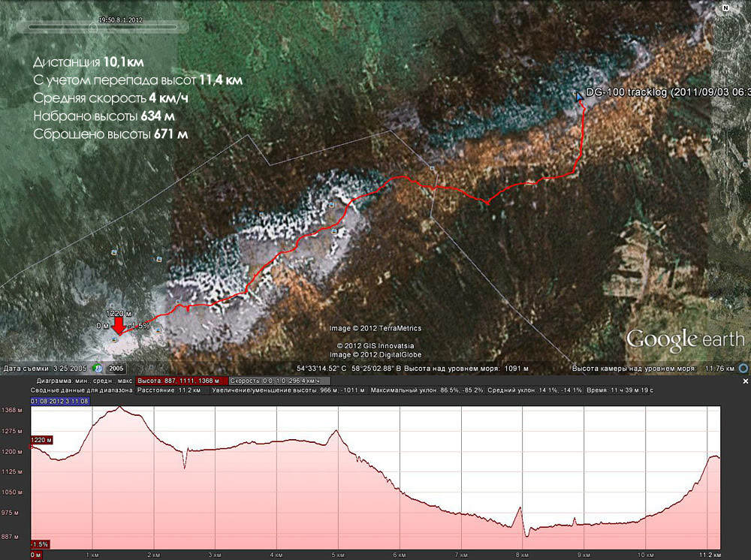
Task: Close the elevation profile panel
Action: point(746,381)
